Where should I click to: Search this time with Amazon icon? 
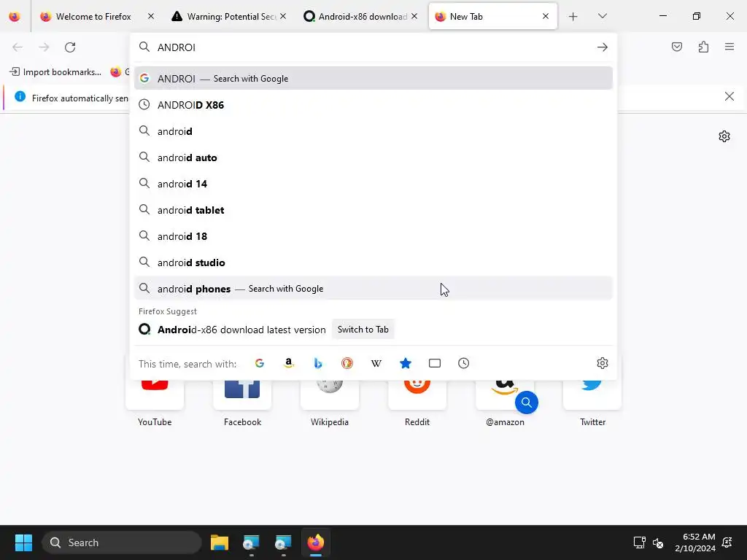click(289, 363)
